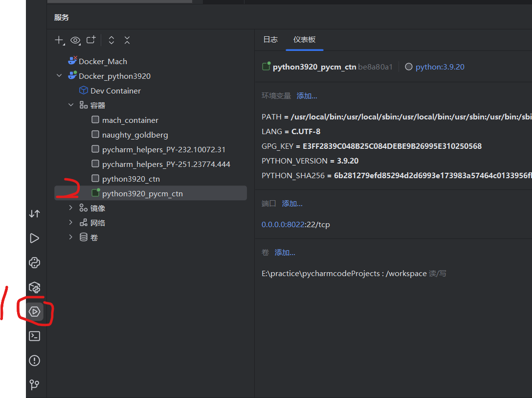
Task: Open Services content in a new tab
Action: coord(90,40)
